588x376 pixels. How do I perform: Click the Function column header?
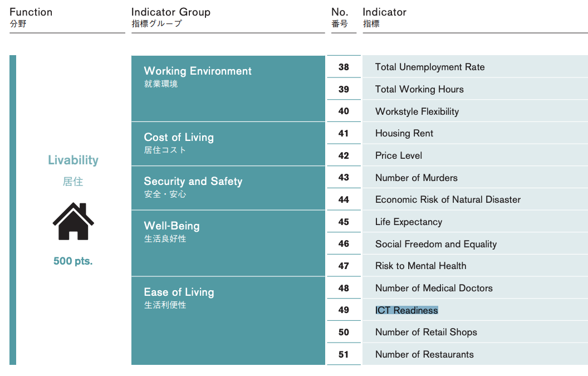point(31,12)
